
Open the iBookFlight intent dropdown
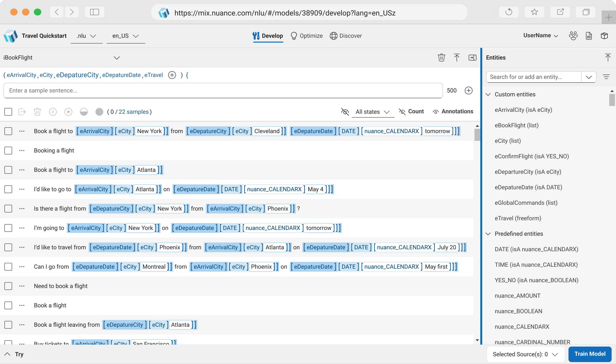coord(117,58)
